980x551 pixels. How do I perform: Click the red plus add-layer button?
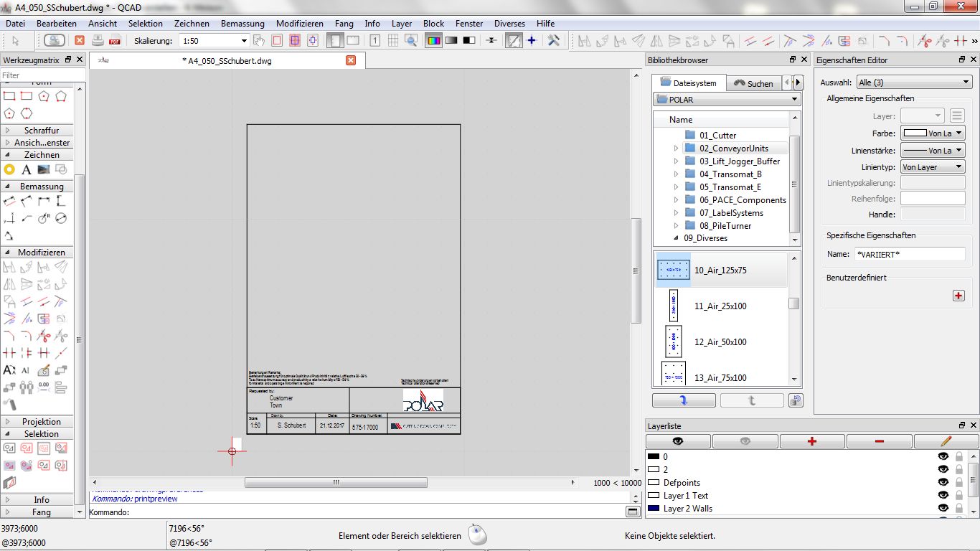[x=812, y=441]
